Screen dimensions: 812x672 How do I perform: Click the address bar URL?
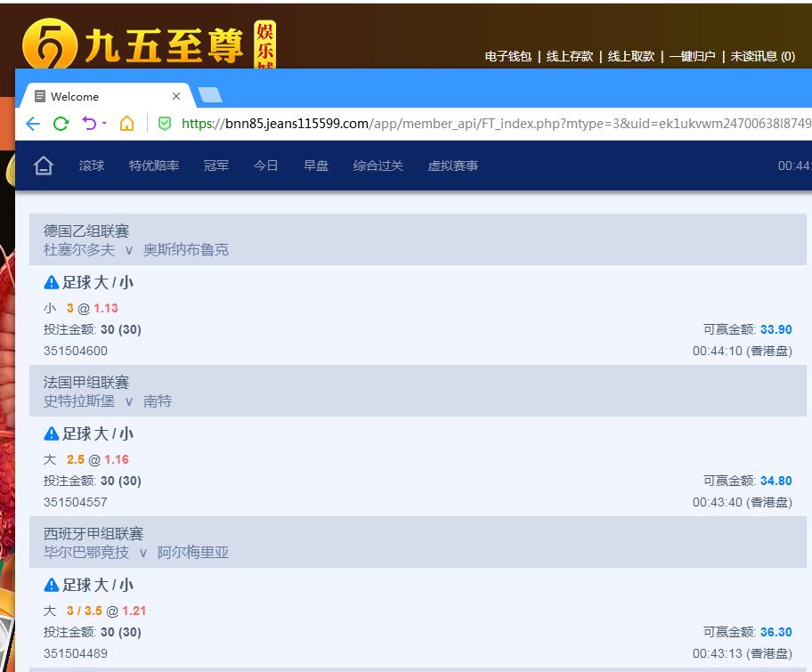coord(496,124)
